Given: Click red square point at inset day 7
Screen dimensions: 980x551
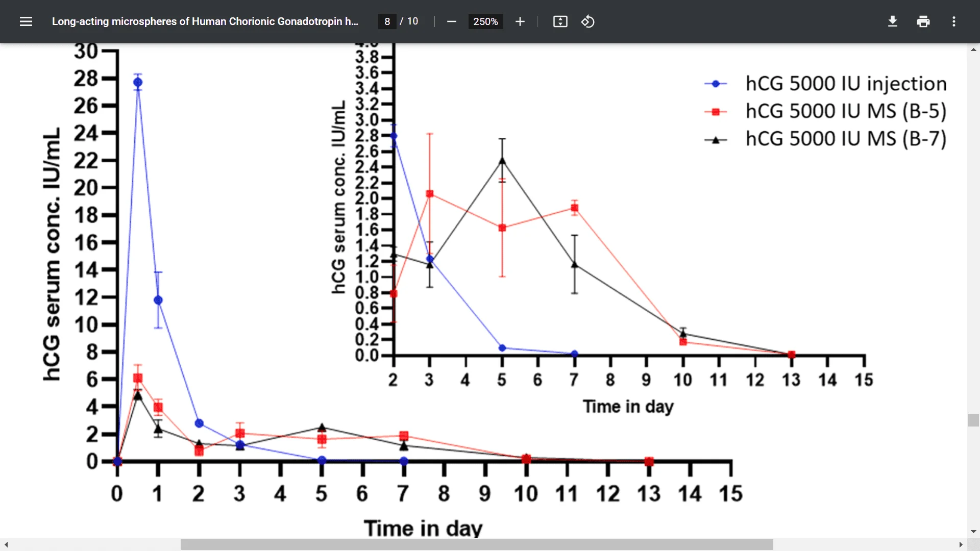Looking at the screenshot, I should coord(575,208).
